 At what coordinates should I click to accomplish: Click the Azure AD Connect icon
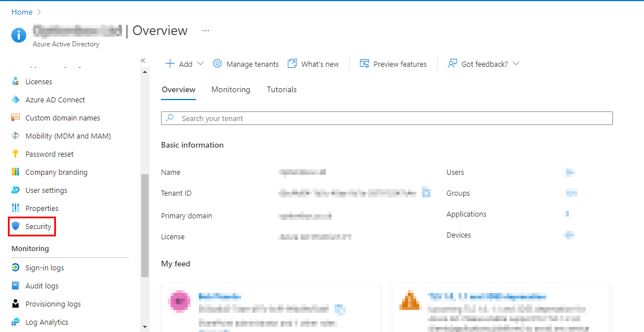click(x=16, y=100)
